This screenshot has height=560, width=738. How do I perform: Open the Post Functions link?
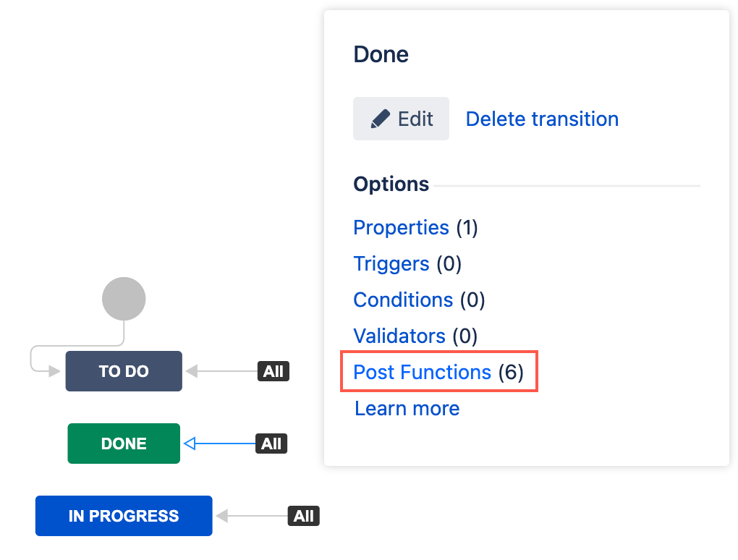[x=422, y=373]
